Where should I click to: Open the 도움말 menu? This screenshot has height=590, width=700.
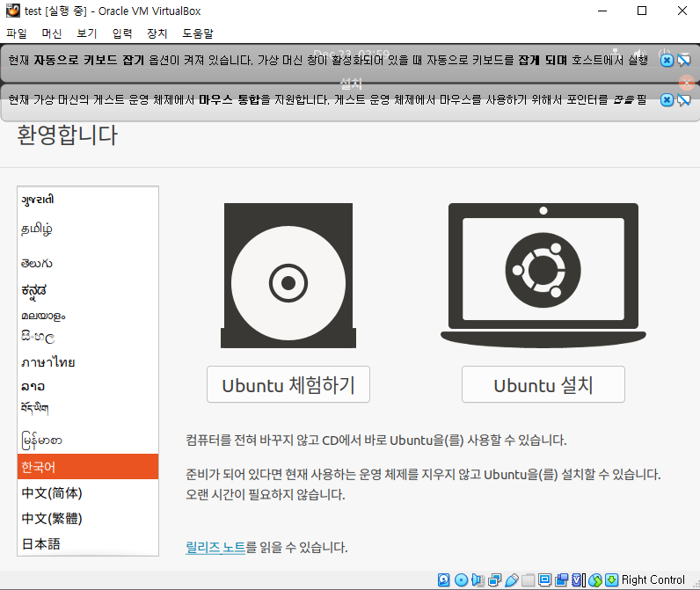[x=198, y=33]
